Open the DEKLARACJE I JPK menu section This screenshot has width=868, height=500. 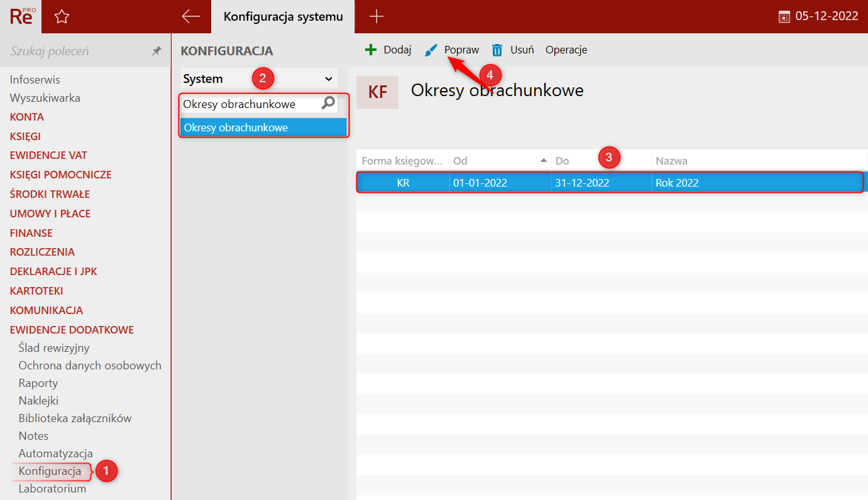(53, 271)
